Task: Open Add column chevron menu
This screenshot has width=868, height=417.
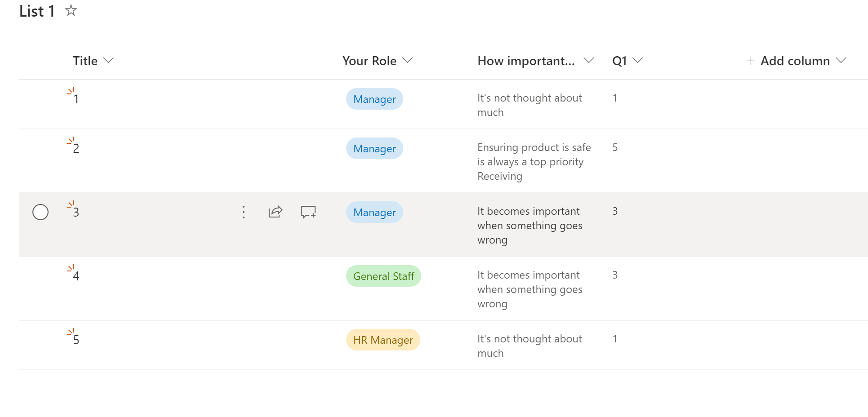Action: click(841, 60)
